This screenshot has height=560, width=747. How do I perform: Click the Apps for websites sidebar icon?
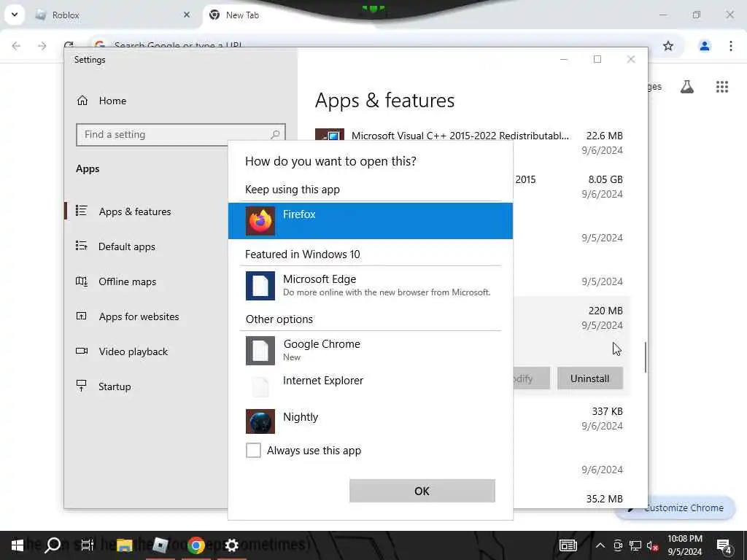pos(82,316)
